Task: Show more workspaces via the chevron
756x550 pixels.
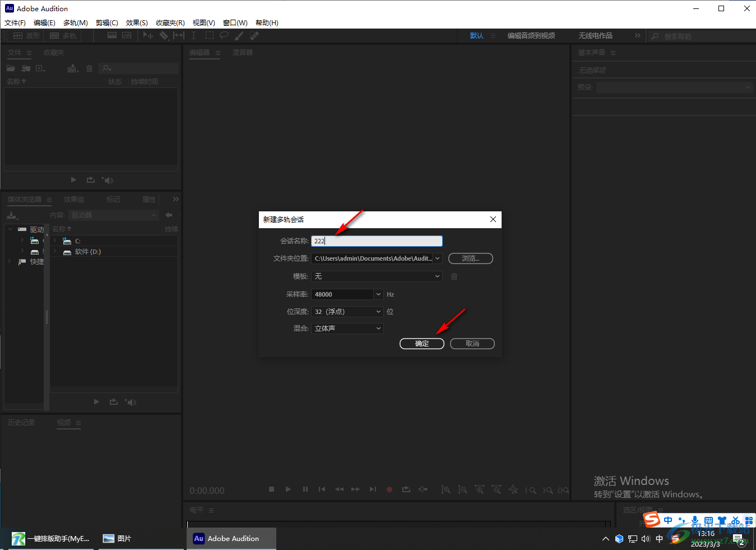Action: (x=637, y=35)
